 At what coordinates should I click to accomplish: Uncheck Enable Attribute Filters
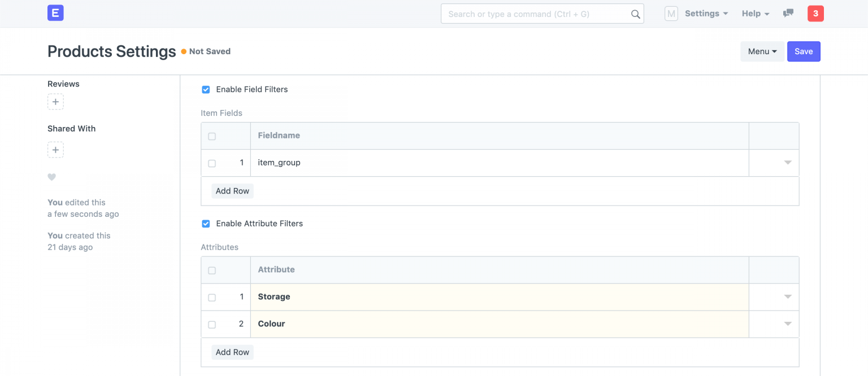[206, 224]
